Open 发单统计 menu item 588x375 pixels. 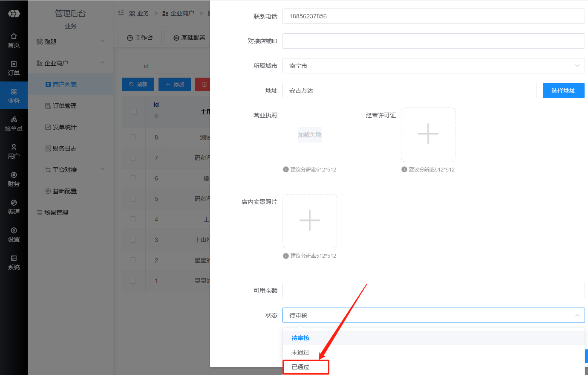click(71, 127)
